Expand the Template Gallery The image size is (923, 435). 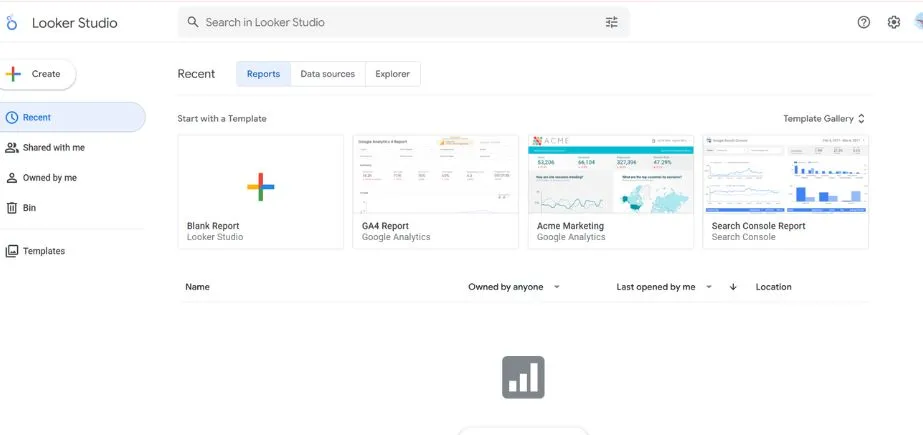point(824,118)
